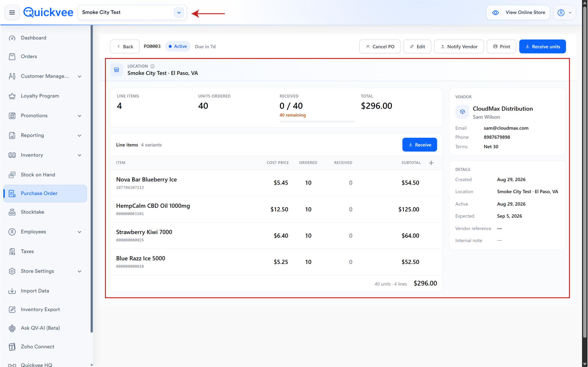Edit the purchase order
Viewport: 588px width, 367px height.
[x=417, y=47]
